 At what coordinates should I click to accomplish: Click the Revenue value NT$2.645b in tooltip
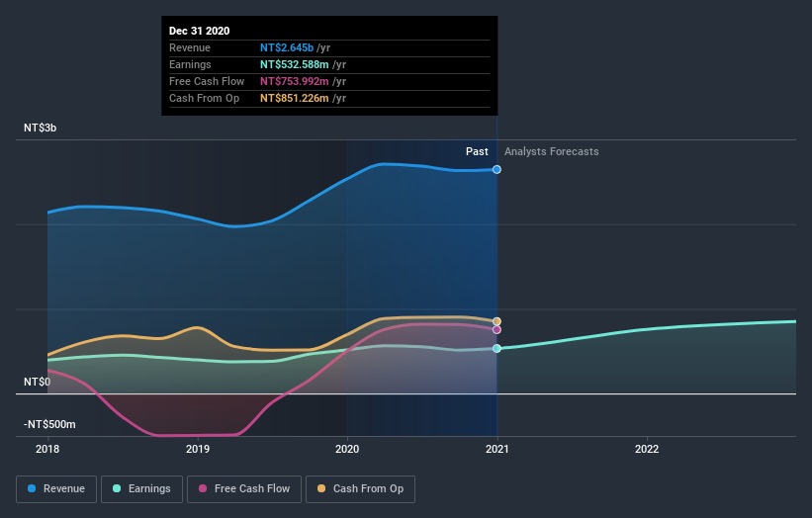[x=287, y=47]
